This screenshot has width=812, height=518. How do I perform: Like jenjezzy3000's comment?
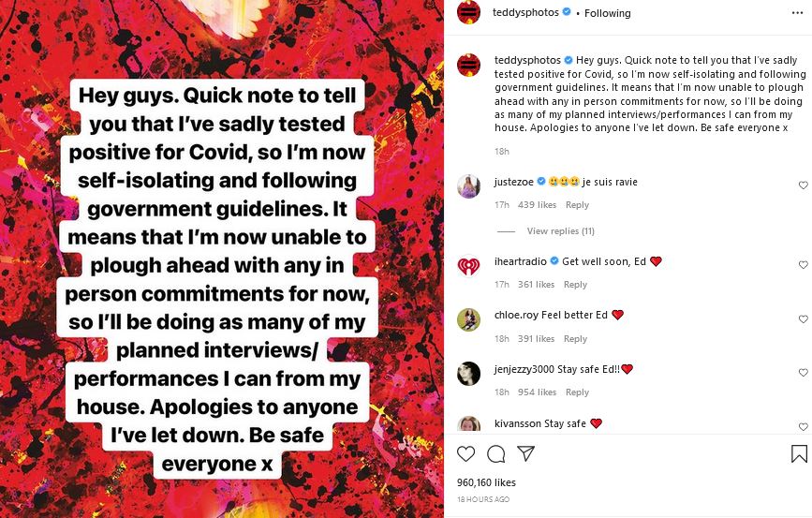coord(803,374)
